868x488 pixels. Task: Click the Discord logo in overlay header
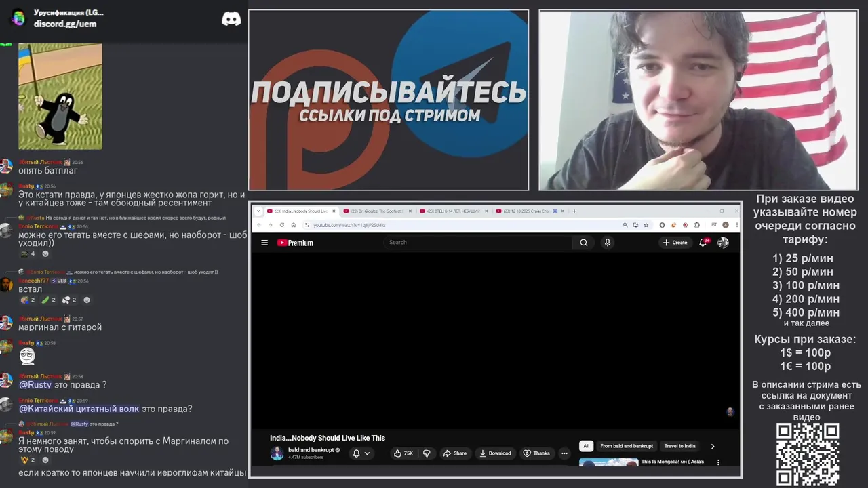[231, 19]
